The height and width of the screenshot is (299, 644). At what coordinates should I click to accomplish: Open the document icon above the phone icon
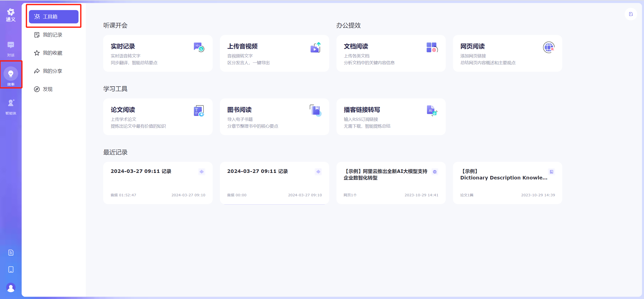tap(11, 252)
